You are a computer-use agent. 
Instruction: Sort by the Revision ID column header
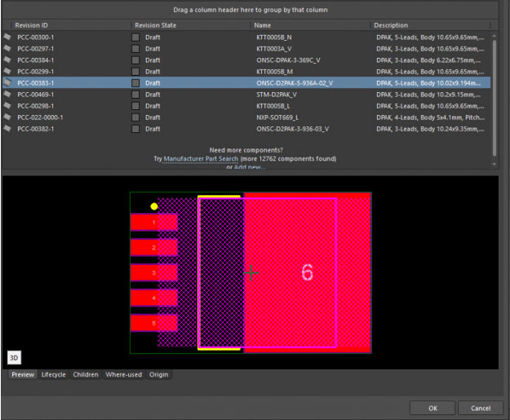[x=31, y=25]
